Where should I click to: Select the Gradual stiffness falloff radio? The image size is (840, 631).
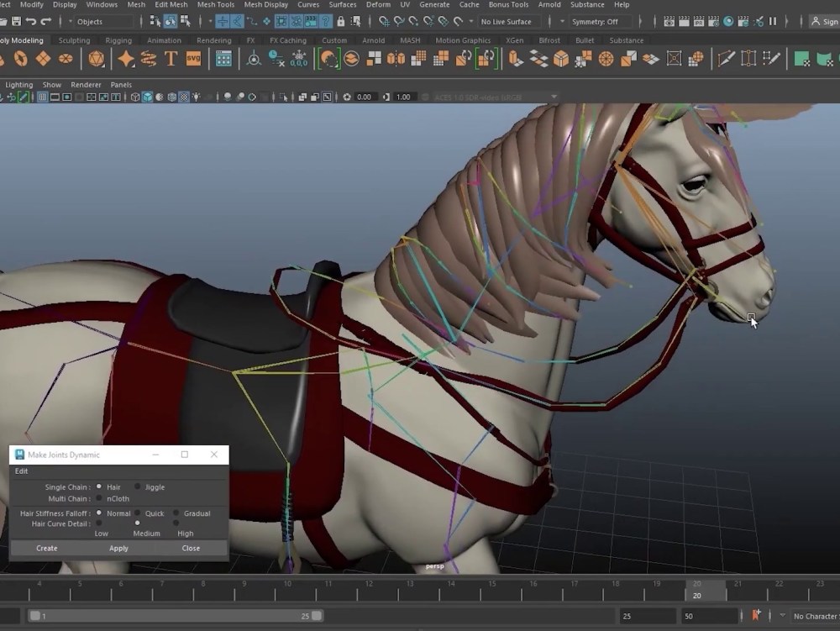176,513
